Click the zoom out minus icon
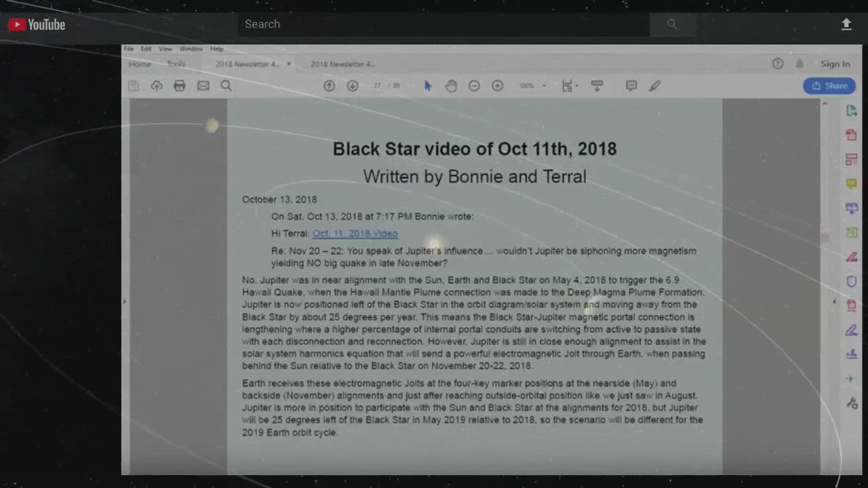Viewport: 868px width, 488px height. point(474,86)
